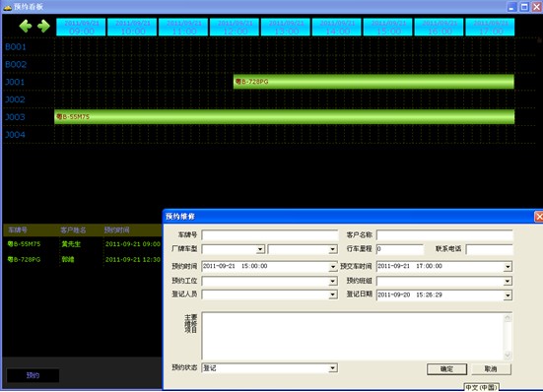The width and height of the screenshot is (543, 392).
Task: Click the 中文(中国) input language indicator
Action: click(481, 387)
